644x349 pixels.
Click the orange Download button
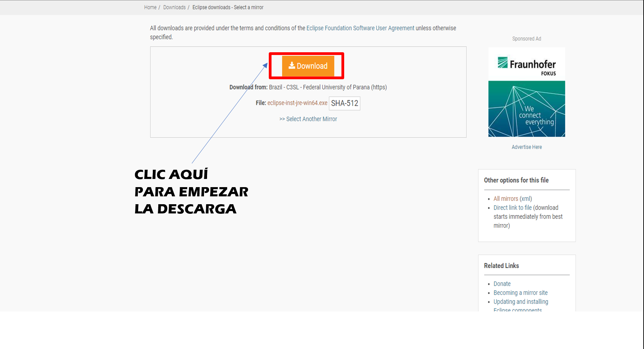(x=308, y=66)
